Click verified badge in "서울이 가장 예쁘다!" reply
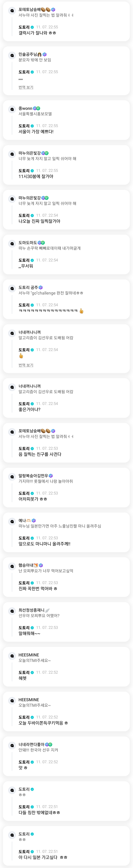Screen dimensions: 133x868 32,126
